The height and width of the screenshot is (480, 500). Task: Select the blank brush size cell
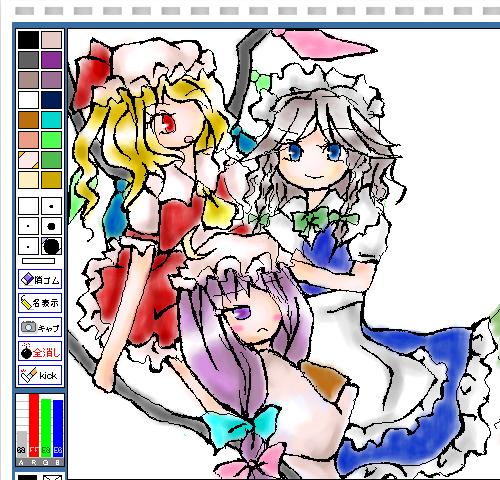28,206
